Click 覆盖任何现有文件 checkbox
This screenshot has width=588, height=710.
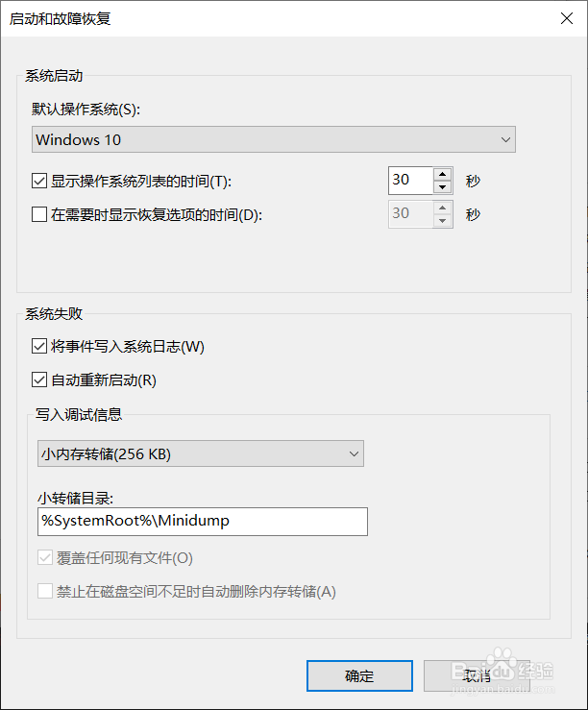(x=45, y=557)
